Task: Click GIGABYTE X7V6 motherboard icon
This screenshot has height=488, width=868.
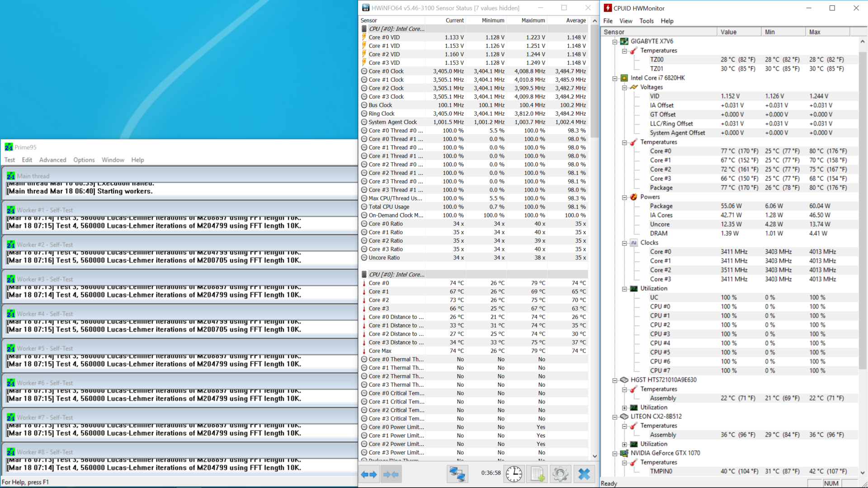Action: click(x=624, y=41)
